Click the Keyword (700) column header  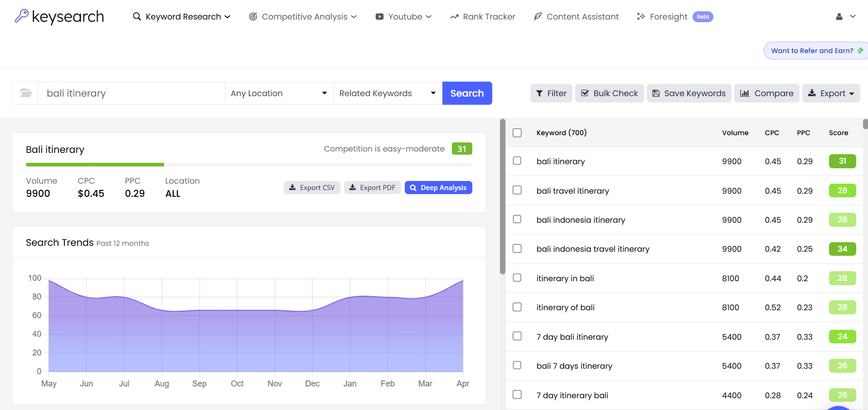561,133
